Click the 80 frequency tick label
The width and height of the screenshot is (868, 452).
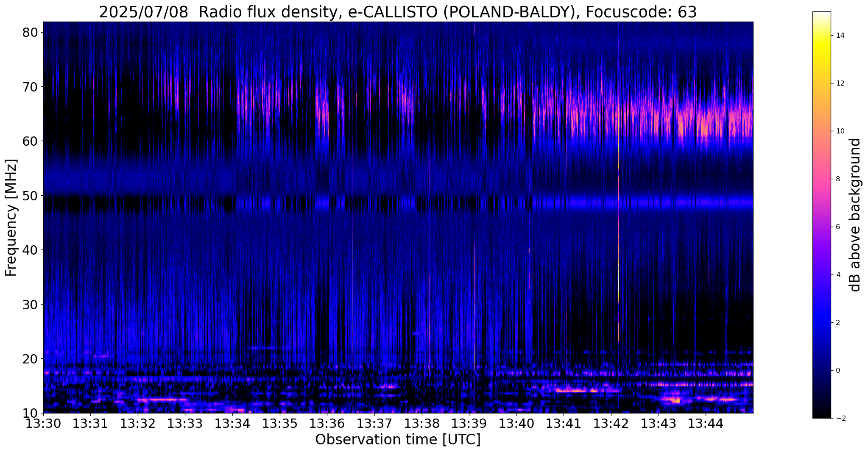pos(30,33)
